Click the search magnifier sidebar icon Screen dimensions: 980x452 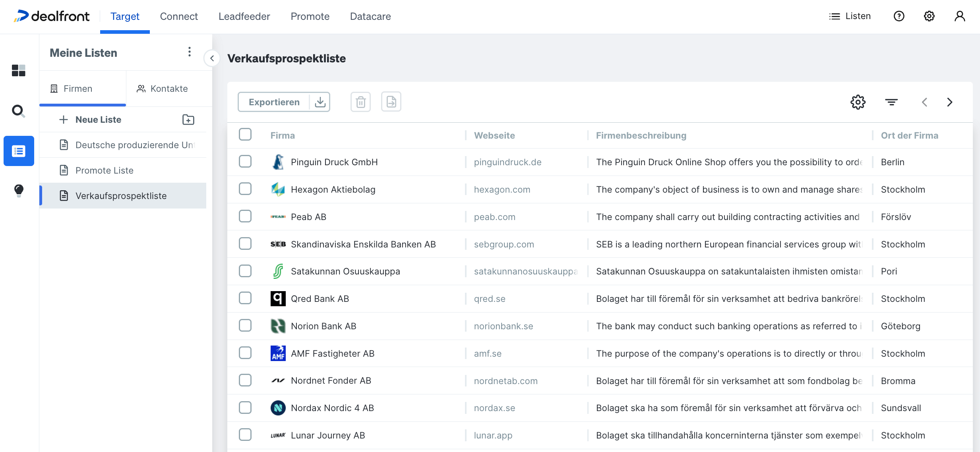click(18, 111)
